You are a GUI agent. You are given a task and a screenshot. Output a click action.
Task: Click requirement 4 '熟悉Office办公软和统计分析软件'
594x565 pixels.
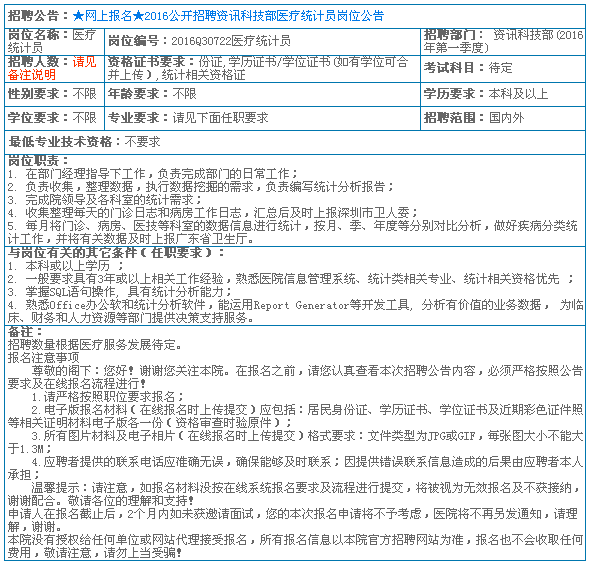(x=295, y=311)
